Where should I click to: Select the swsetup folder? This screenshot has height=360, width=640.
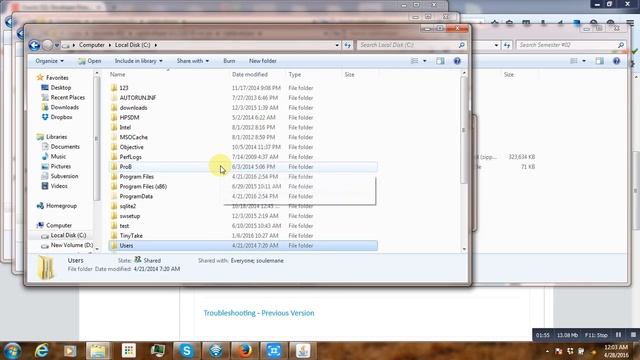(129, 216)
